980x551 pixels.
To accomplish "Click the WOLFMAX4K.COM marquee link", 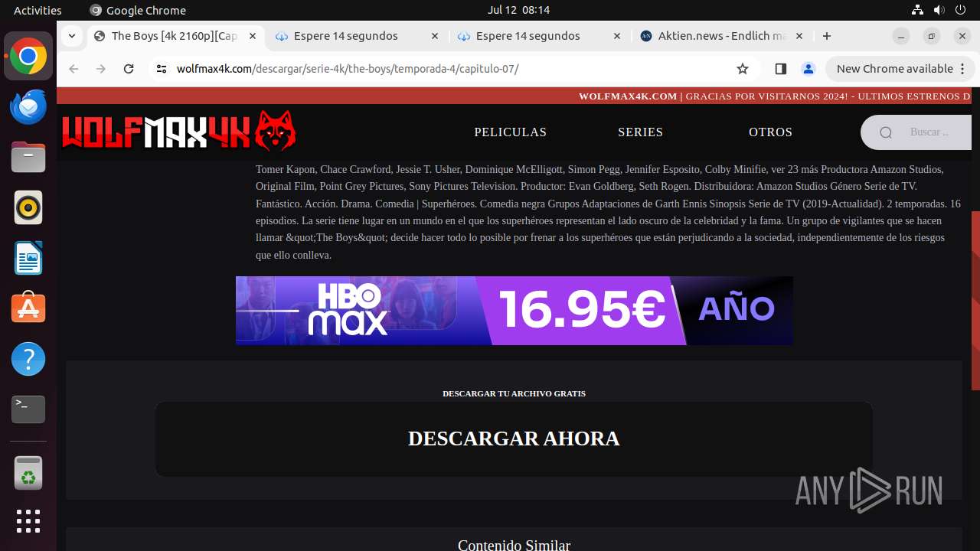I will [x=628, y=96].
